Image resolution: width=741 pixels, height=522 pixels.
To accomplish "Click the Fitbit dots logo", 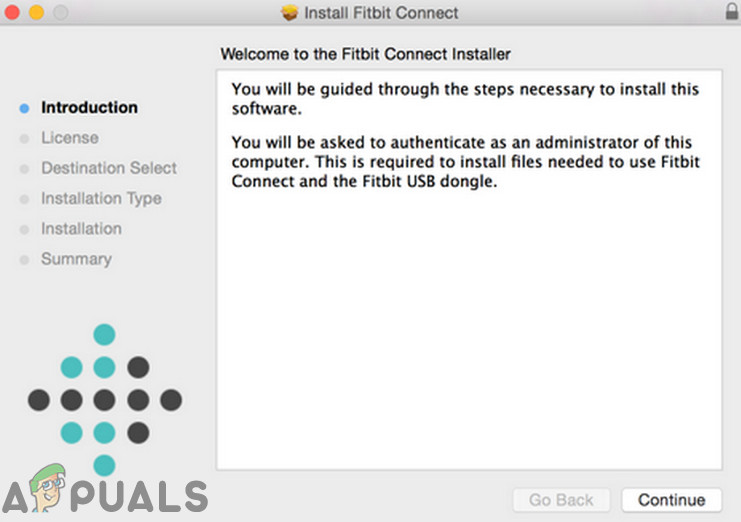I will point(104,400).
